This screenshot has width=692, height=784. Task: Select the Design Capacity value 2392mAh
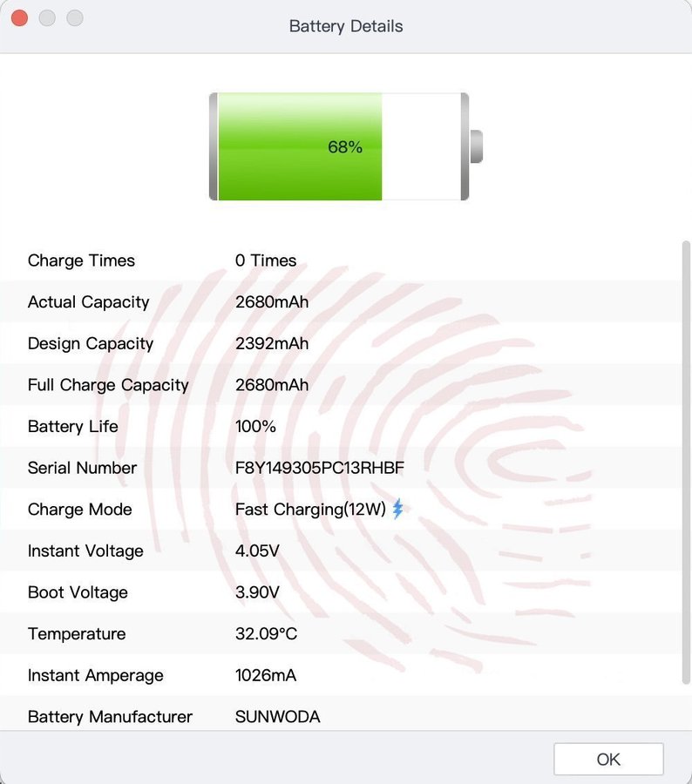coord(272,343)
